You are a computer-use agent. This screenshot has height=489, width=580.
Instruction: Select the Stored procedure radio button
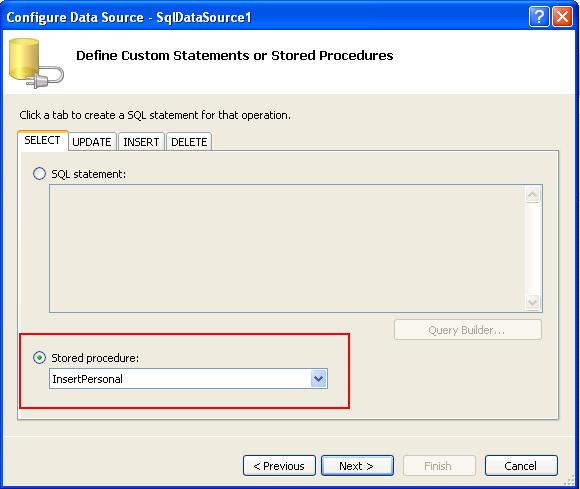[39, 358]
